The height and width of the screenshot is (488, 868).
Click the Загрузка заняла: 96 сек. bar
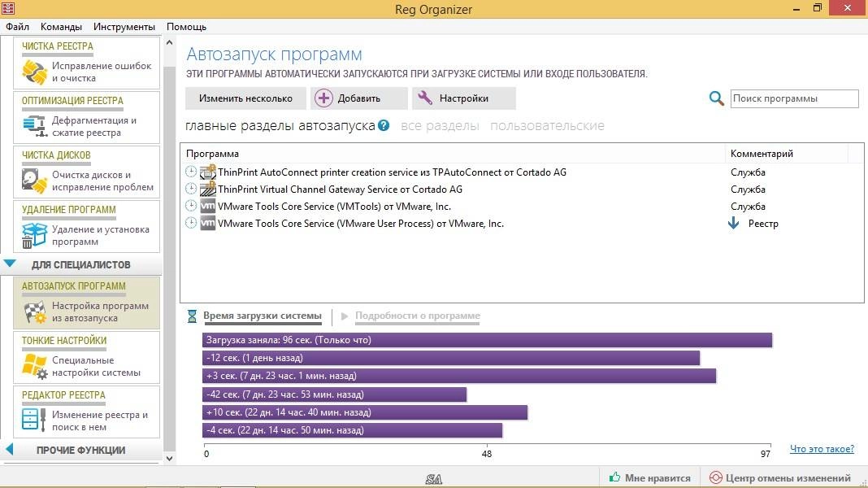pos(487,340)
